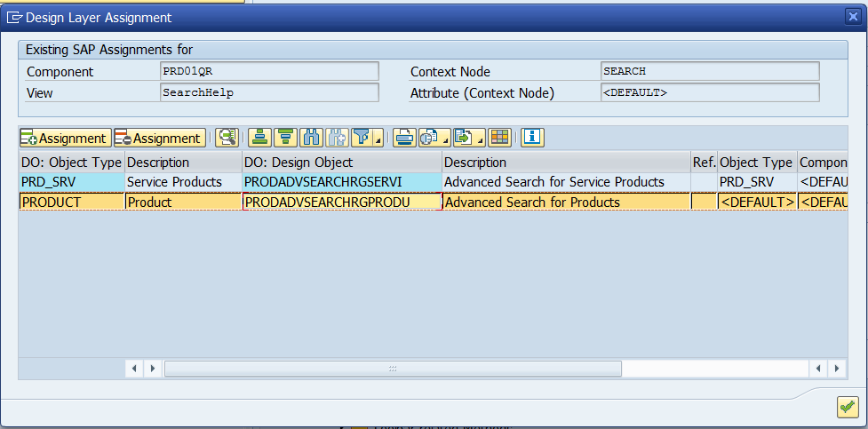868x429 pixels.
Task: Open the Export dropdown arrow
Action: click(481, 138)
